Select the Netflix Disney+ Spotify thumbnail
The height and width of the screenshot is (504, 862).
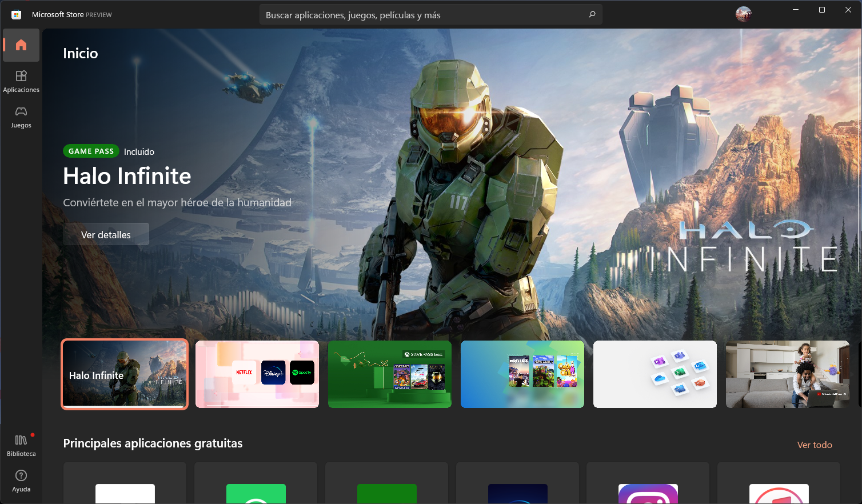257,374
